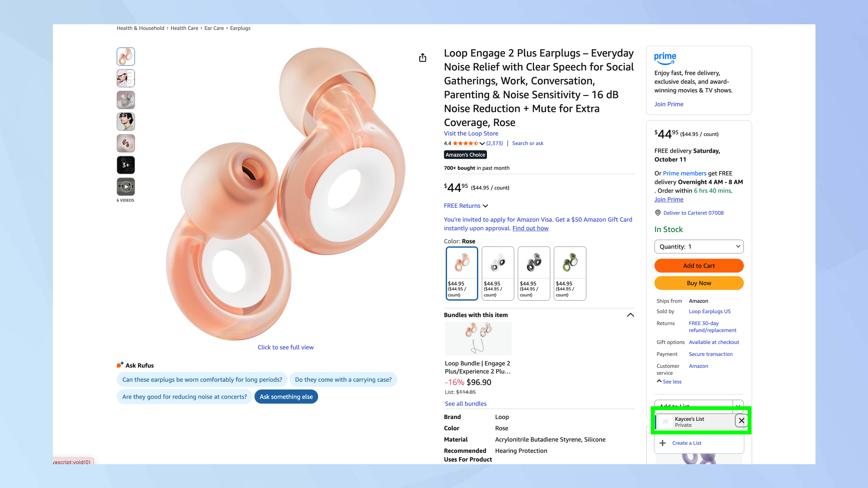Select the green color variant
Viewport: 868px width, 488px height.
tap(570, 273)
